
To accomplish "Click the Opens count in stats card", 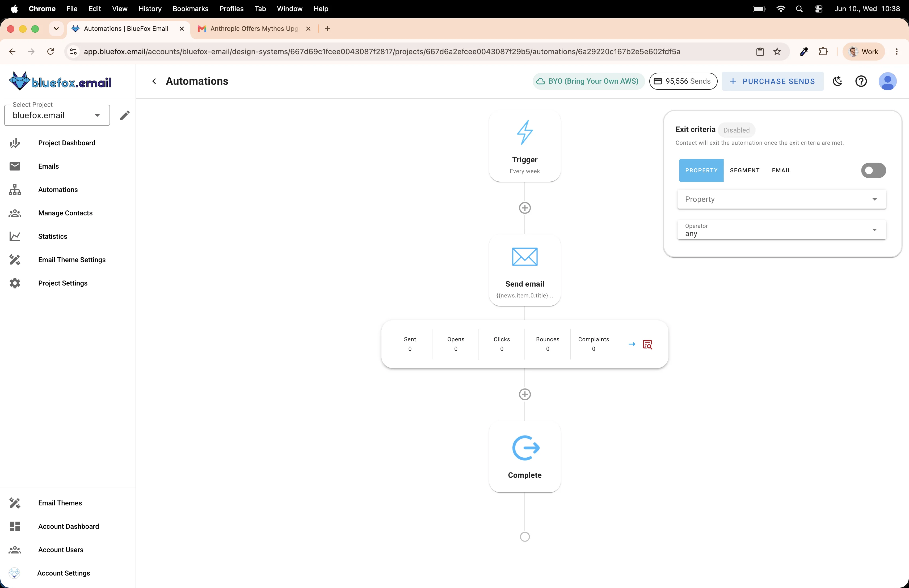I will [456, 349].
